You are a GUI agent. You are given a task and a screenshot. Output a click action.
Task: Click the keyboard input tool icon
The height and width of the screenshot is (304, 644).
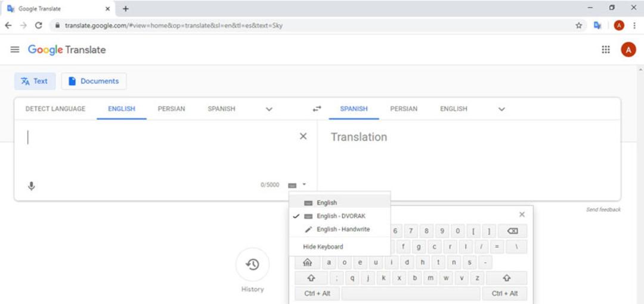292,185
